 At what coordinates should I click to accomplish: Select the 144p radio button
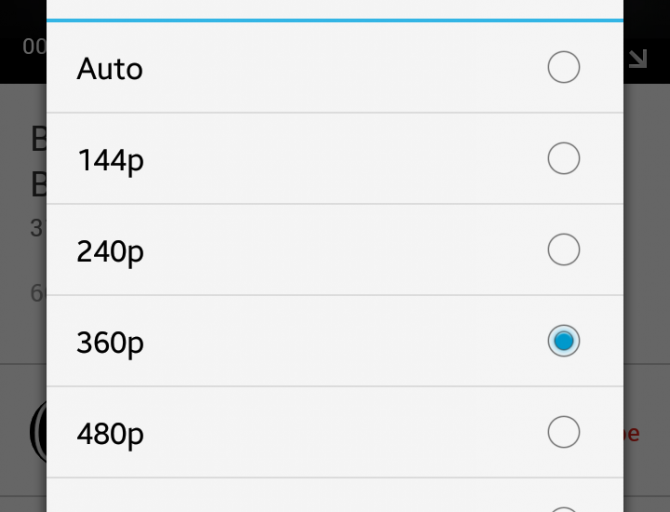[x=563, y=159]
